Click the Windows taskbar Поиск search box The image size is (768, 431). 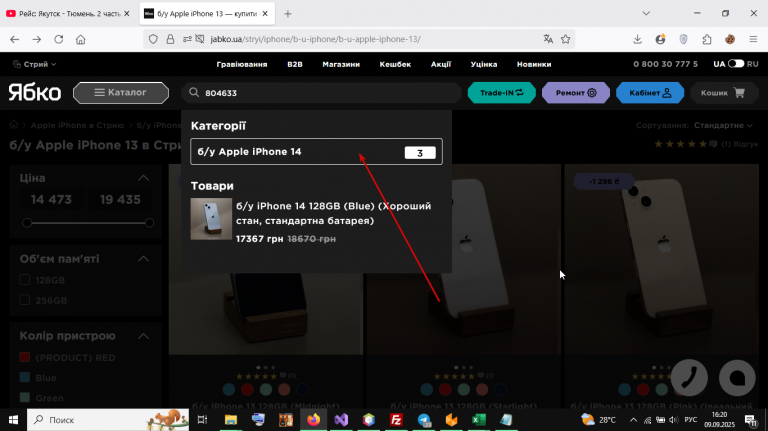click(x=108, y=420)
